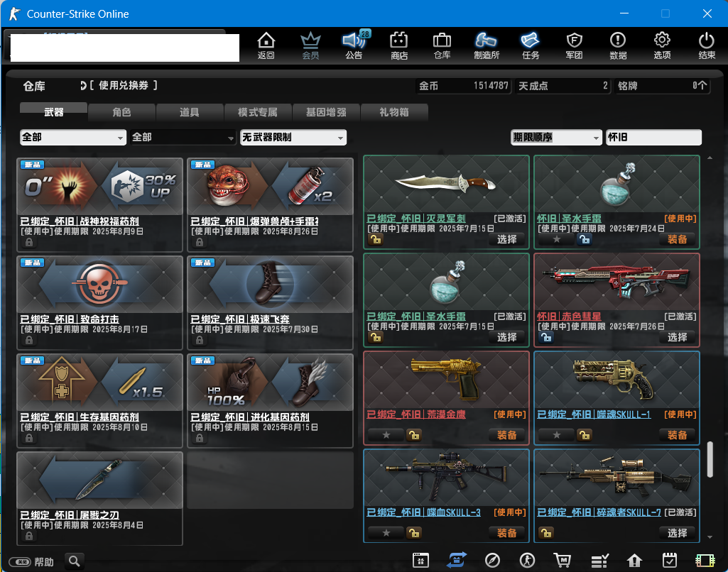Viewport: 728px width, 572px height.
Task: Open the gift window icon in bottom bar
Action: click(420, 560)
